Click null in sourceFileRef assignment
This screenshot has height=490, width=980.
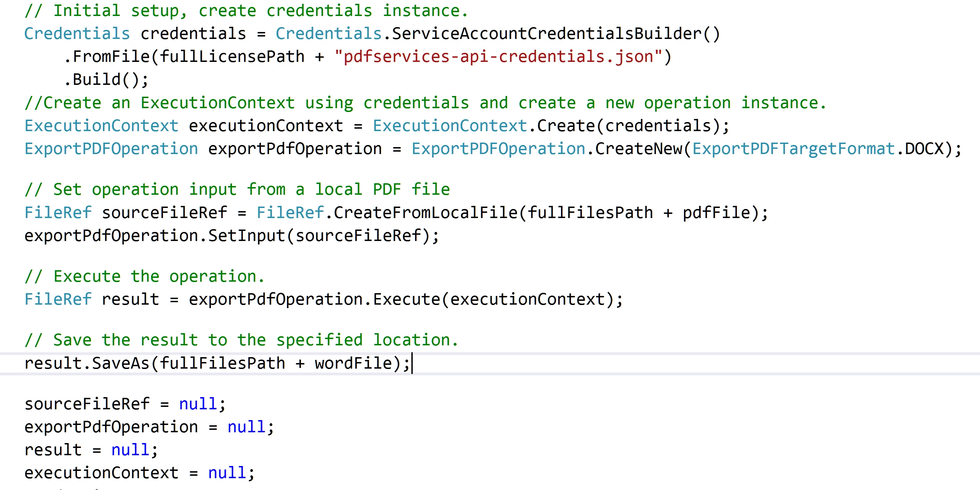point(198,404)
